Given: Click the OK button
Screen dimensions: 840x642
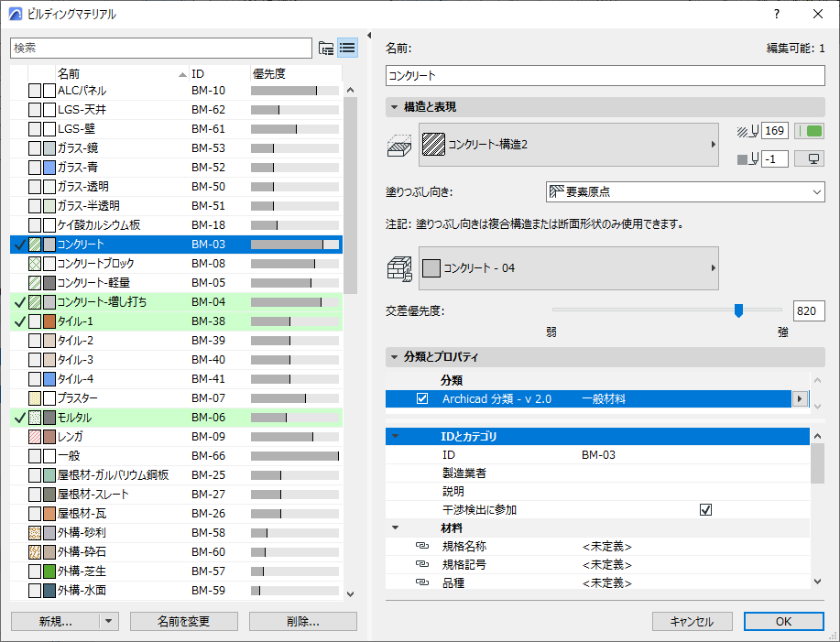Looking at the screenshot, I should click(784, 622).
